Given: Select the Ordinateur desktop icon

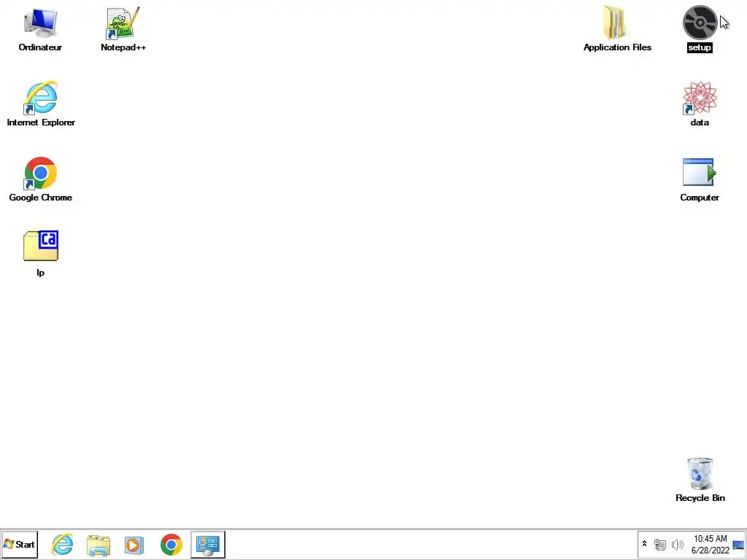Looking at the screenshot, I should click(41, 23).
